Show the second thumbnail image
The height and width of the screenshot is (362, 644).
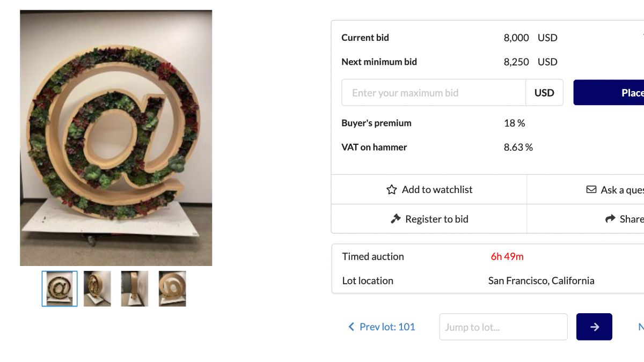(x=97, y=289)
